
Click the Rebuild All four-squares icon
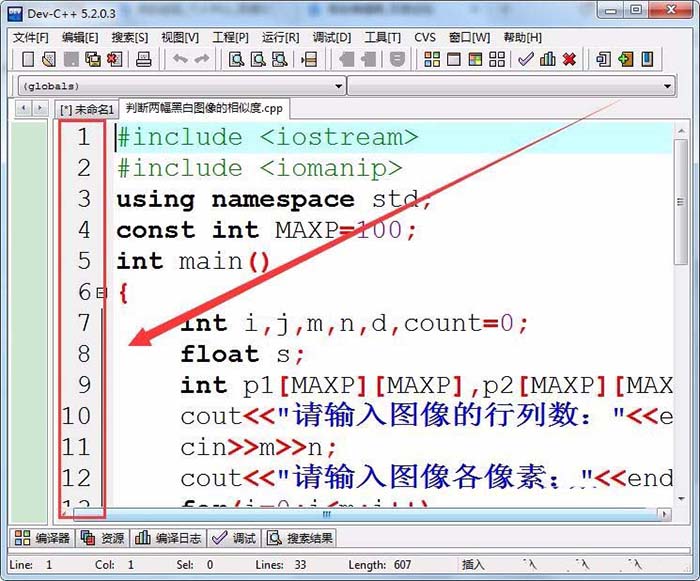(497, 59)
